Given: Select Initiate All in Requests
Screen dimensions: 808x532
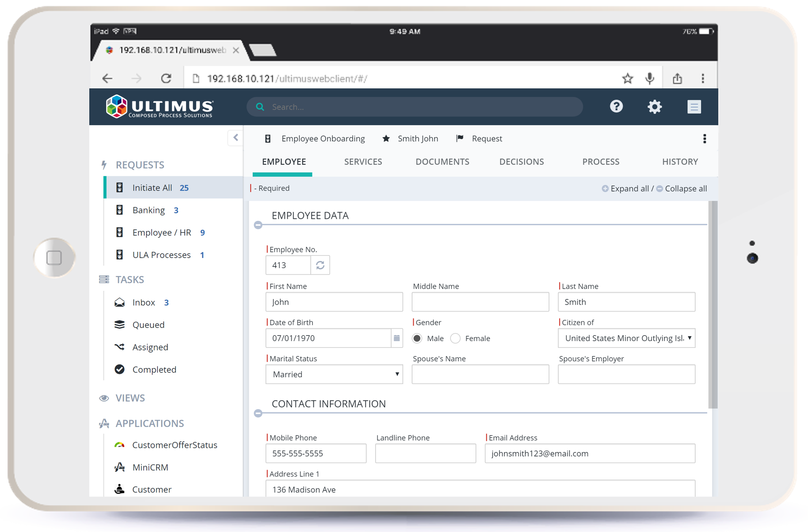Looking at the screenshot, I should click(173, 187).
